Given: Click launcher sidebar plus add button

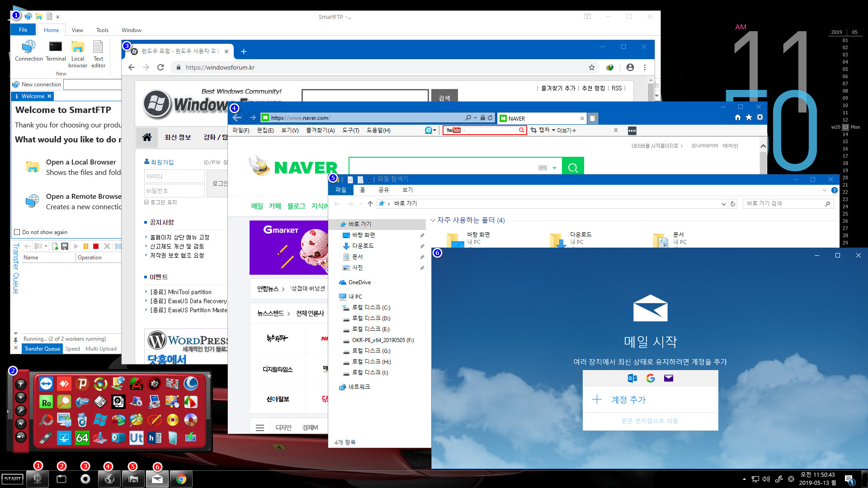Looking at the screenshot, I should click(x=21, y=397).
